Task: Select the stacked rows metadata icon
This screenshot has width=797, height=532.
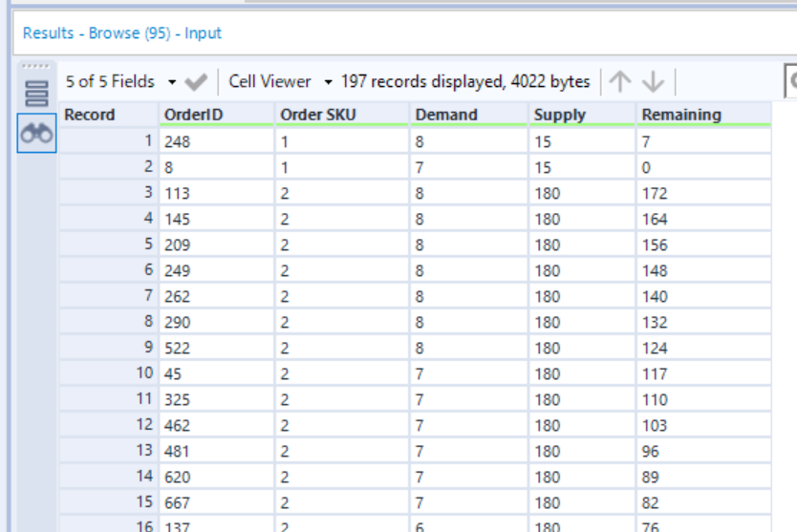Action: tap(36, 94)
